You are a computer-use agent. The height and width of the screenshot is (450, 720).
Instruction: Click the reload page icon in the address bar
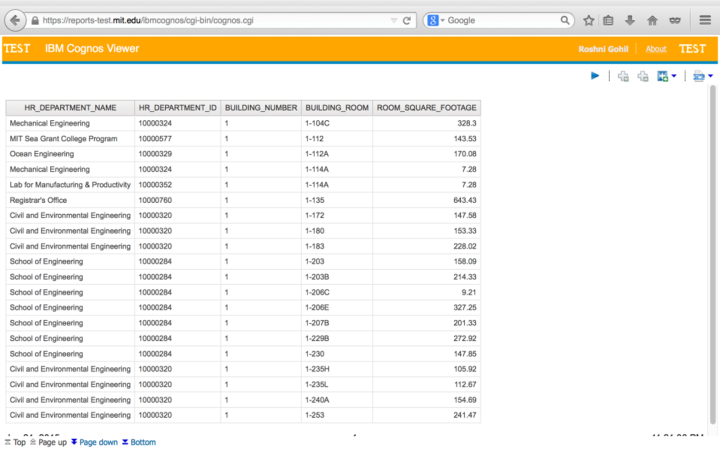pos(407,20)
